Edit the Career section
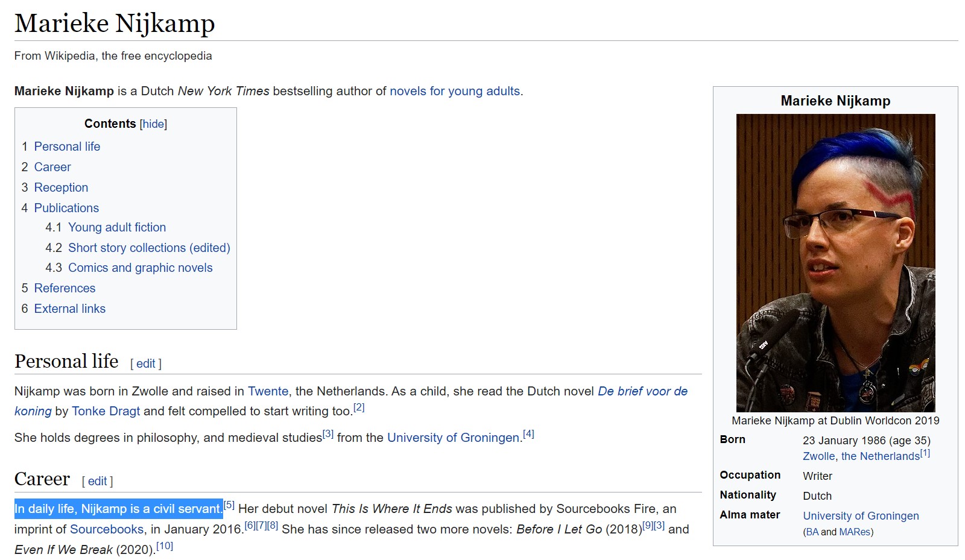 [x=97, y=481]
